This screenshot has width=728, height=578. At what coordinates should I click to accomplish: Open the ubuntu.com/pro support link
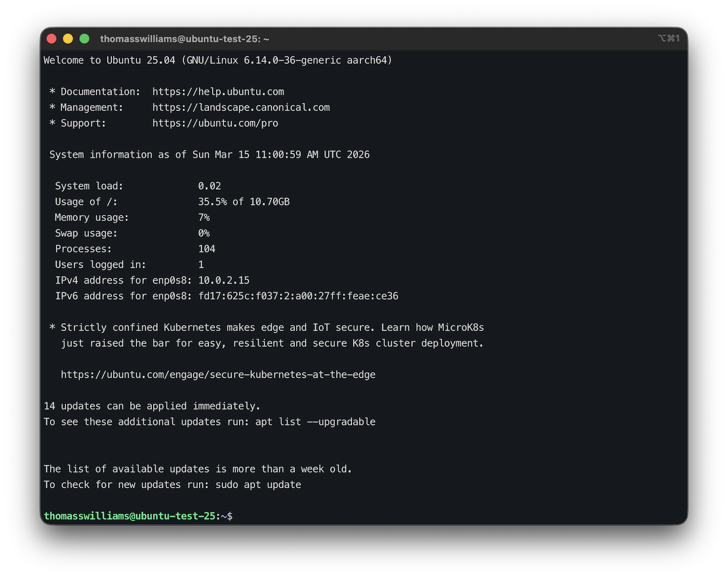pyautogui.click(x=215, y=123)
